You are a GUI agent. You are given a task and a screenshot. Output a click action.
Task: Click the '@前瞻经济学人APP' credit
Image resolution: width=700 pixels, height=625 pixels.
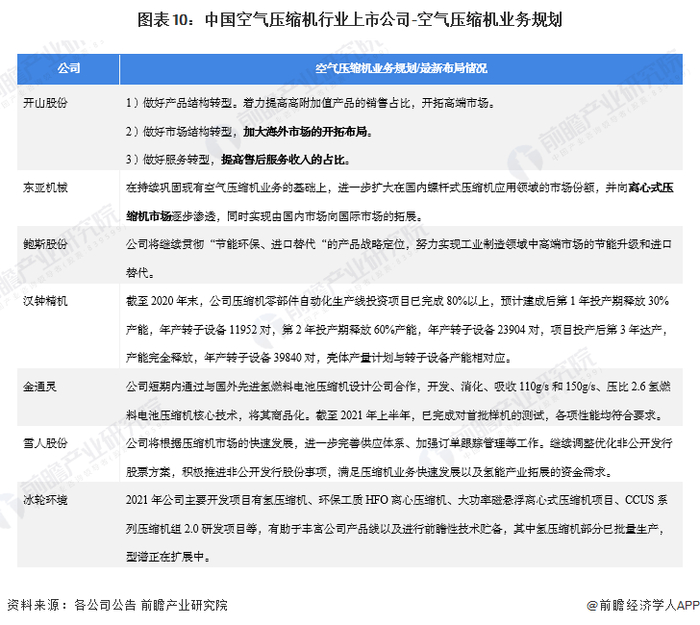point(643,605)
